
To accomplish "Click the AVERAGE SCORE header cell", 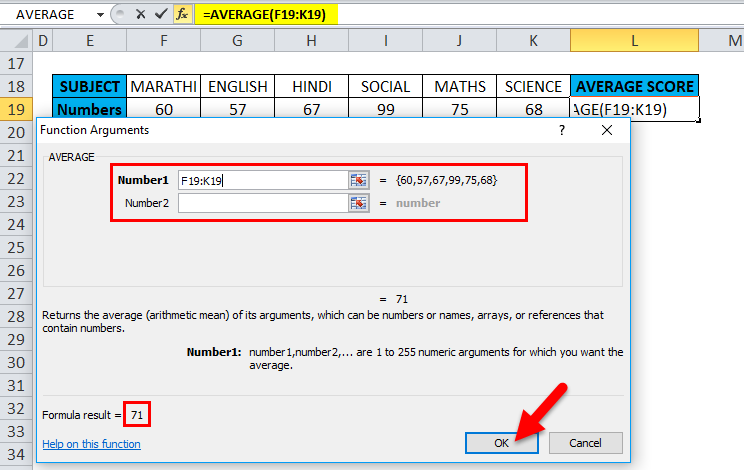I will click(x=634, y=86).
